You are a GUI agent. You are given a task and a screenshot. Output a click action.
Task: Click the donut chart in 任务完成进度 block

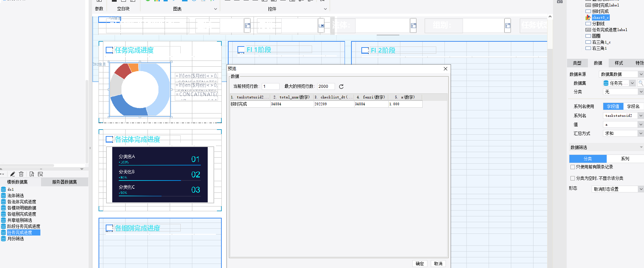coord(140,90)
